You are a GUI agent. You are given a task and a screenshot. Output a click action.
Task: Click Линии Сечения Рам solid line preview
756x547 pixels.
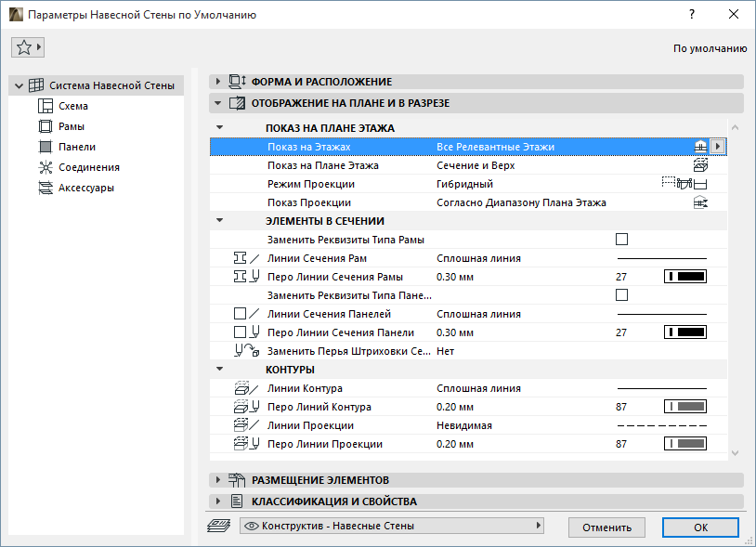pyautogui.click(x=662, y=258)
